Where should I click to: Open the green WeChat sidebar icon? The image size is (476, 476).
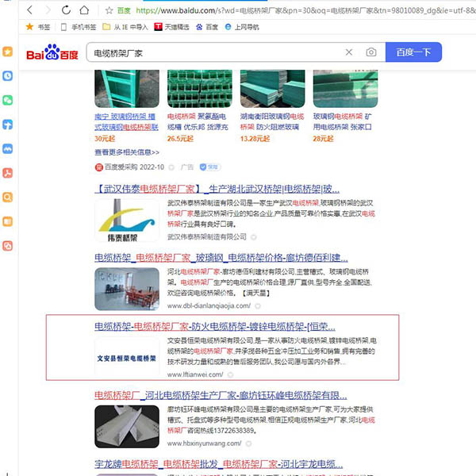point(8,100)
